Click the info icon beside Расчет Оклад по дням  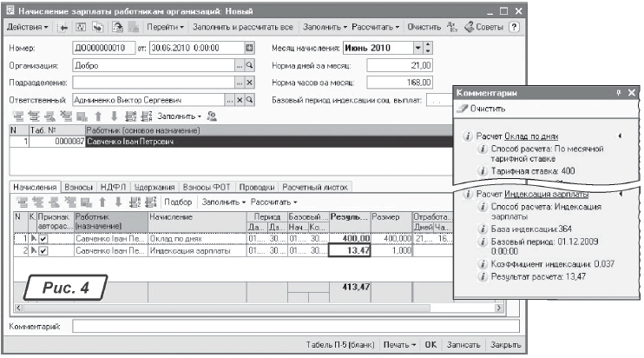(x=468, y=136)
